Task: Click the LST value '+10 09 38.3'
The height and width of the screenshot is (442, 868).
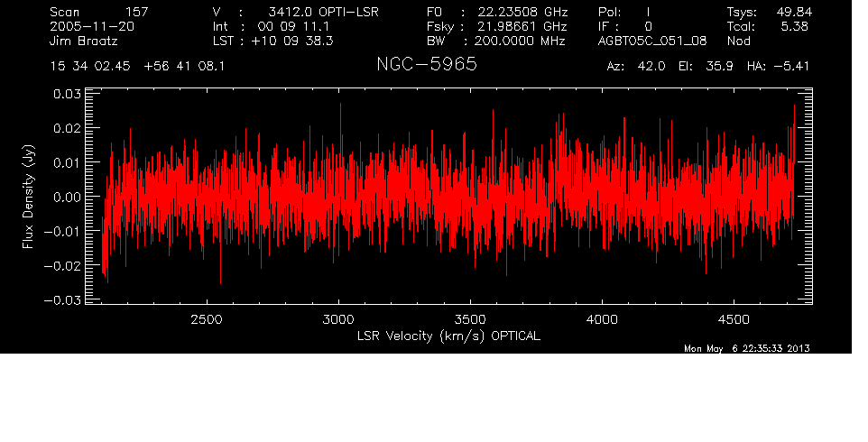Action: [292, 41]
